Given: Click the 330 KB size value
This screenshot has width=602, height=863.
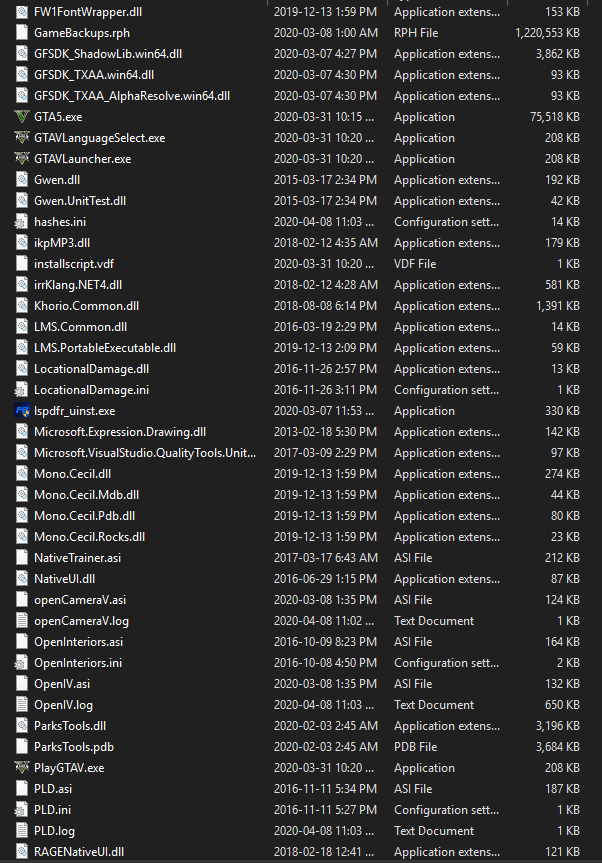Looking at the screenshot, I should pos(562,411).
